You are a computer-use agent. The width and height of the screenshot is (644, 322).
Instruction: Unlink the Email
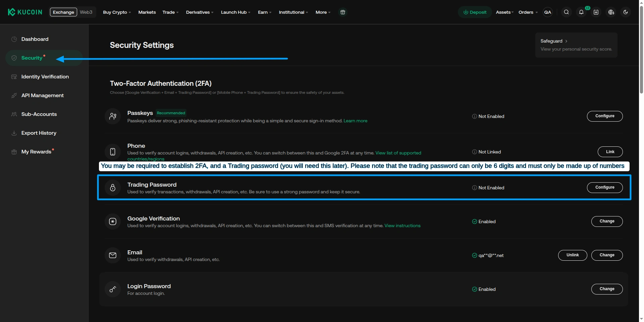coord(573,255)
